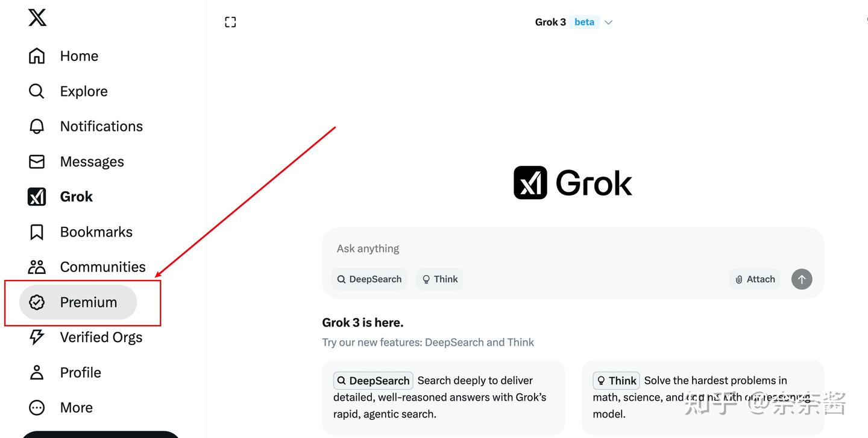Click the Grok sidebar icon

37,196
